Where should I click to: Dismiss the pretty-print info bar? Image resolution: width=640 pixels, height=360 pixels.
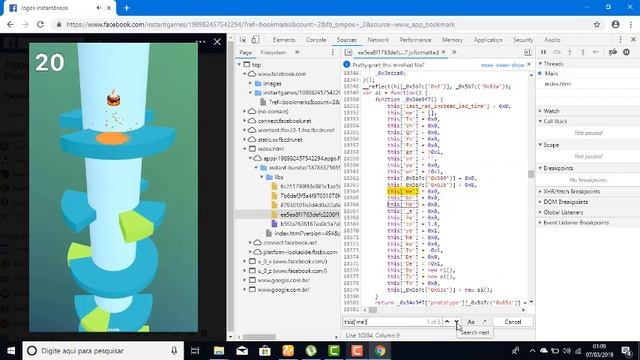pos(529,64)
